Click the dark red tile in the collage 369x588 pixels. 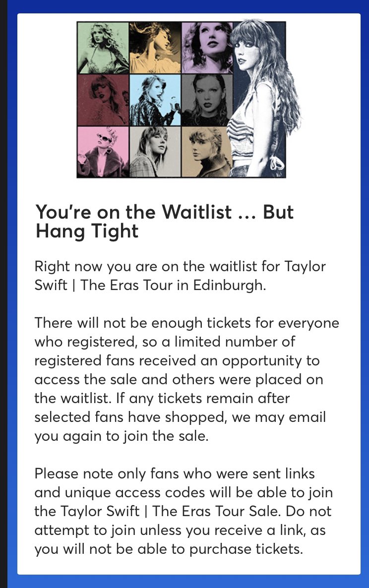[x=103, y=100]
